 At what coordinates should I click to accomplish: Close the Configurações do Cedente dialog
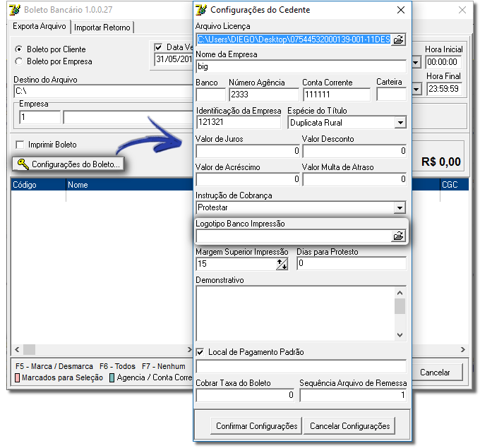[x=401, y=10]
